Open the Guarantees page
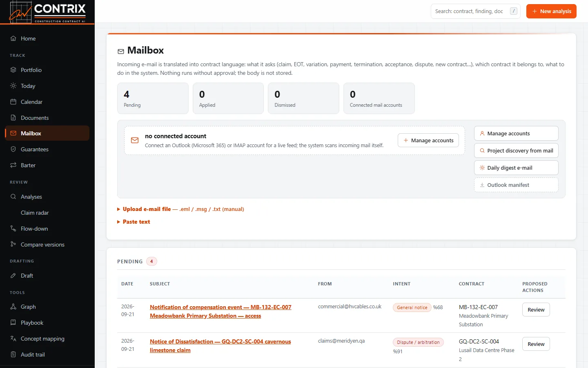This screenshot has height=368, width=588. [47, 149]
